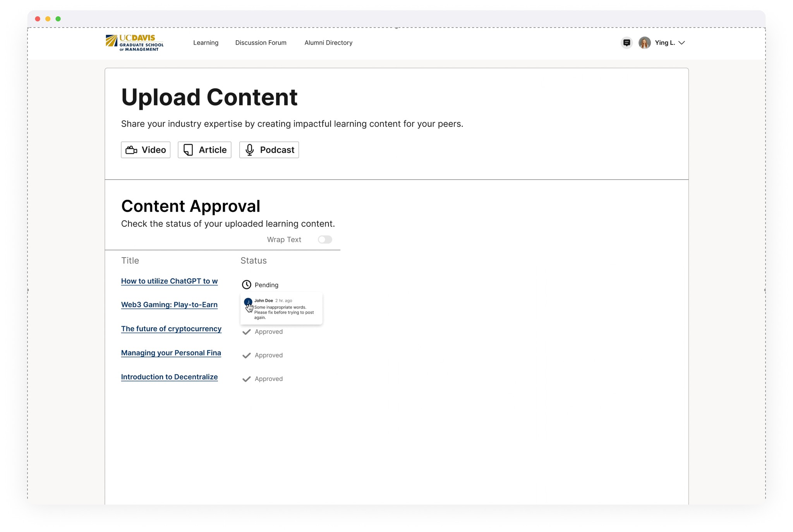
Task: Open 'Managing your Personal Fina' link
Action: click(x=171, y=353)
